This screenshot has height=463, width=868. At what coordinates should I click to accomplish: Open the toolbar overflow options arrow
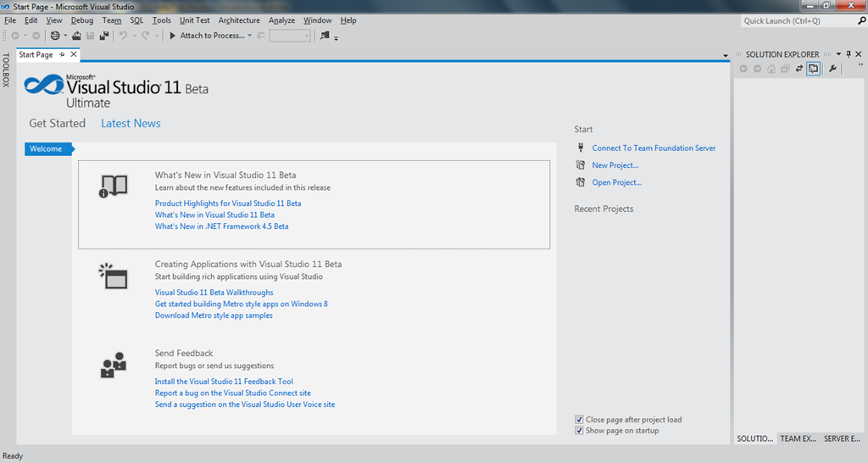click(336, 37)
